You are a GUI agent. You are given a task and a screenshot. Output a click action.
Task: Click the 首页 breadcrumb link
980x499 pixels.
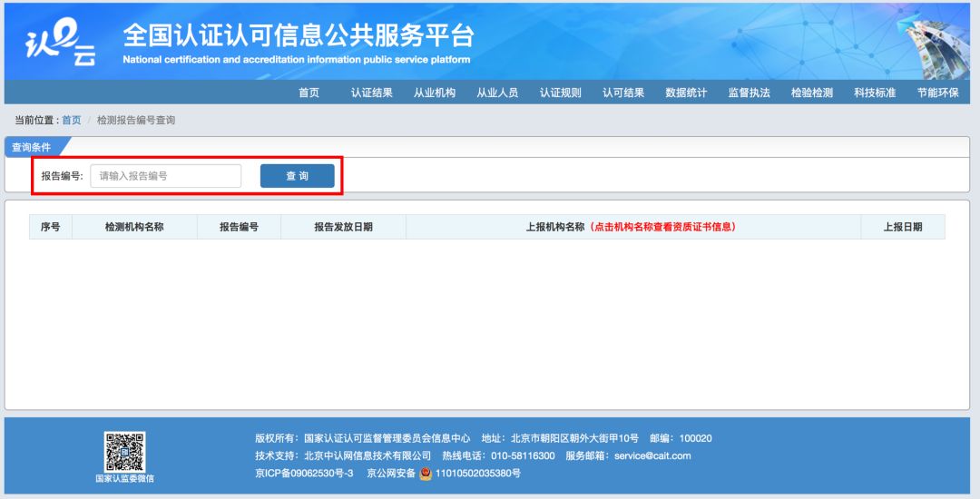tap(71, 121)
